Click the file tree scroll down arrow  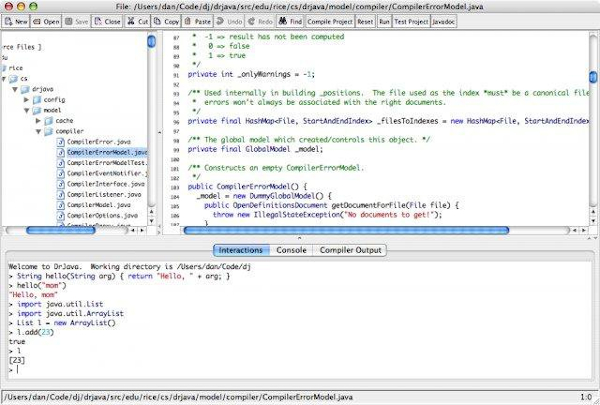152,221
